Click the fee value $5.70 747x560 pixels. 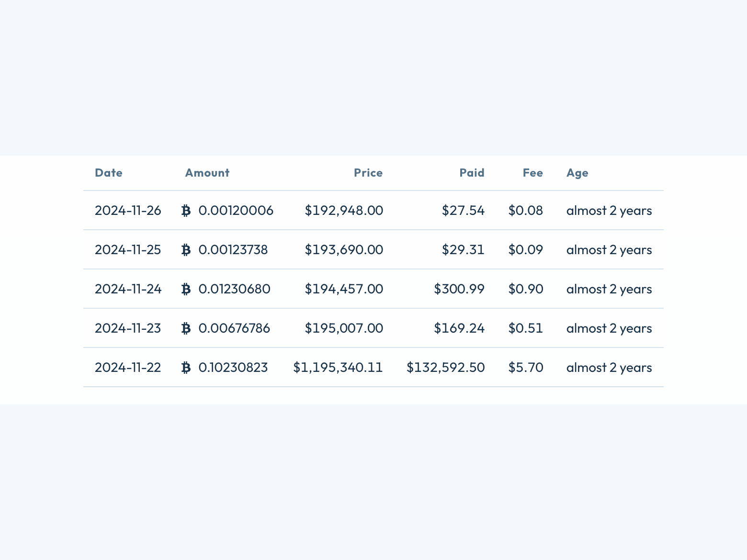[x=526, y=368]
